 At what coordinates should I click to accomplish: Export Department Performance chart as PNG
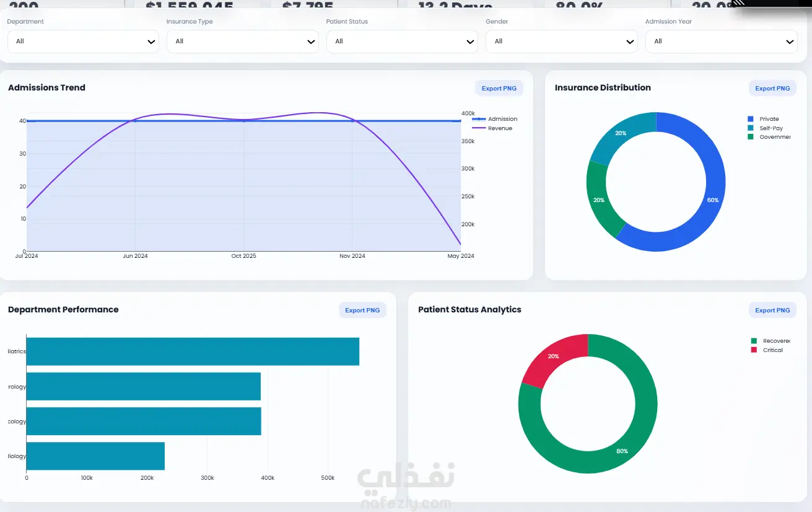pyautogui.click(x=362, y=311)
